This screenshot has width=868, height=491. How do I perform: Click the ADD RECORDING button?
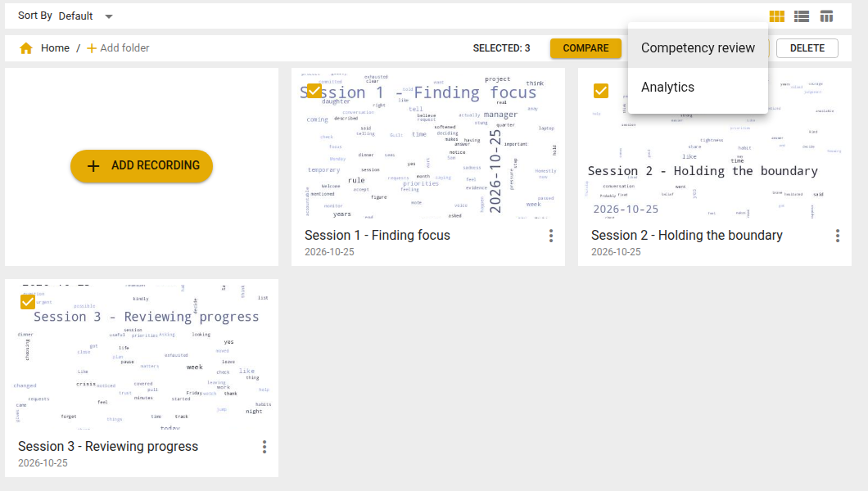[x=142, y=166]
